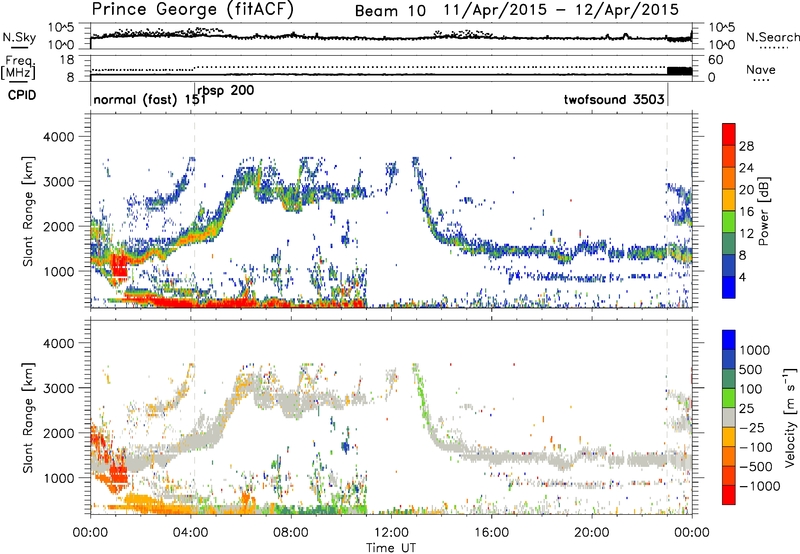Click the '60' label on right of frequency panel
Screen dimensions: 800x554
point(716,60)
